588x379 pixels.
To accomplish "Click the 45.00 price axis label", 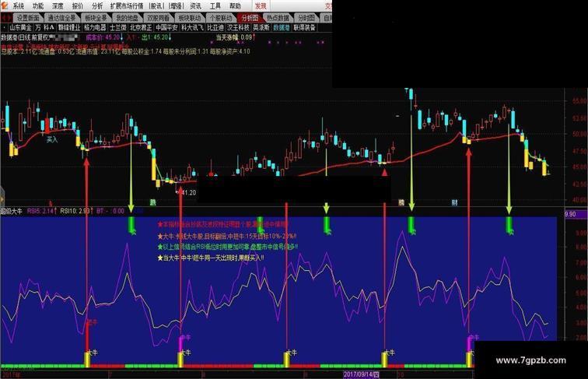I will click(579, 167).
